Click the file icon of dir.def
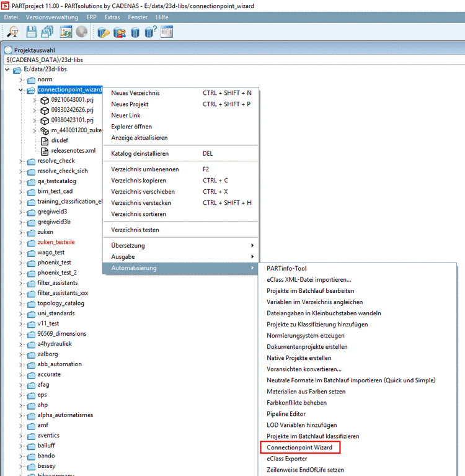The height and width of the screenshot is (476, 465). [x=45, y=141]
